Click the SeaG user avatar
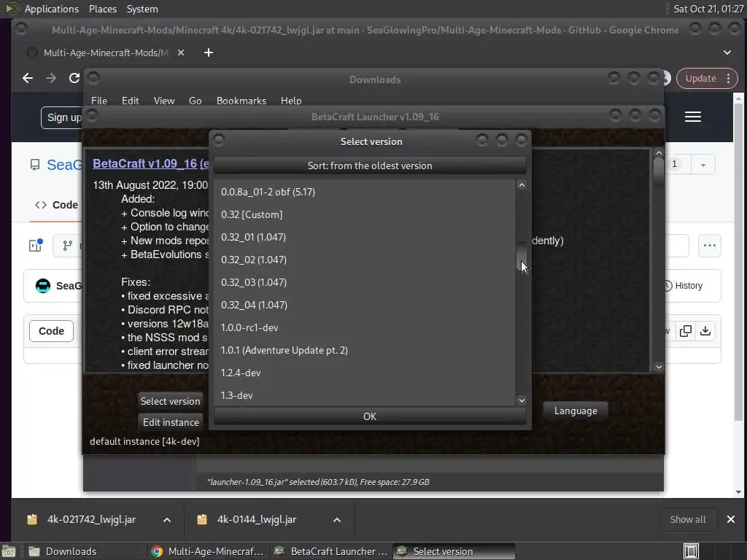 tap(43, 286)
